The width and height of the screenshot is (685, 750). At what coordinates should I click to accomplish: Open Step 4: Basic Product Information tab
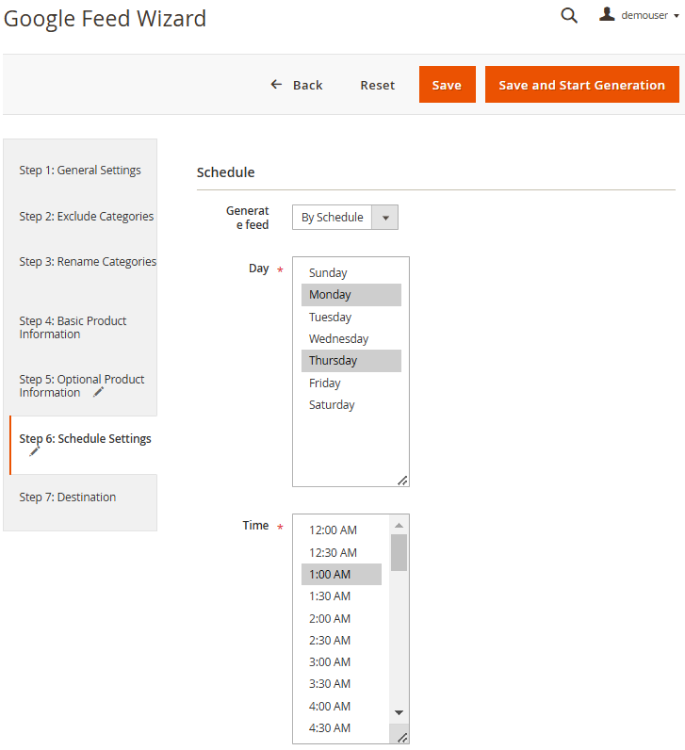tap(73, 327)
